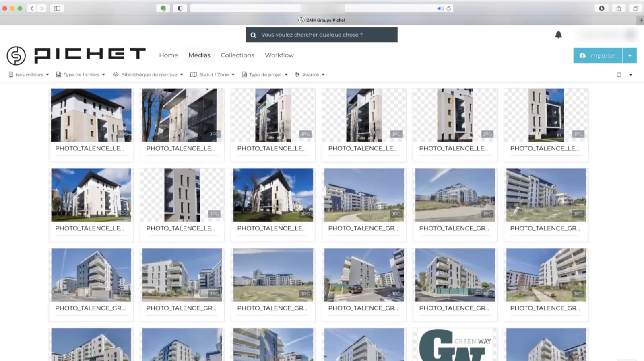Show the Safari tab overview

tap(636, 8)
